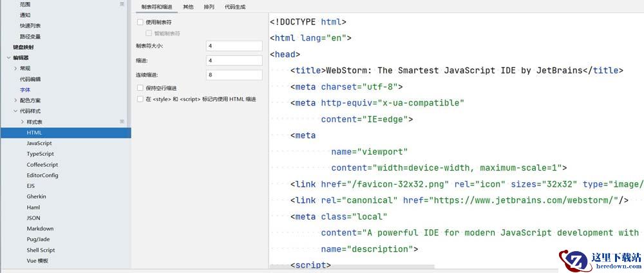Enable the 保持空行缩进 checkbox

pyautogui.click(x=140, y=88)
